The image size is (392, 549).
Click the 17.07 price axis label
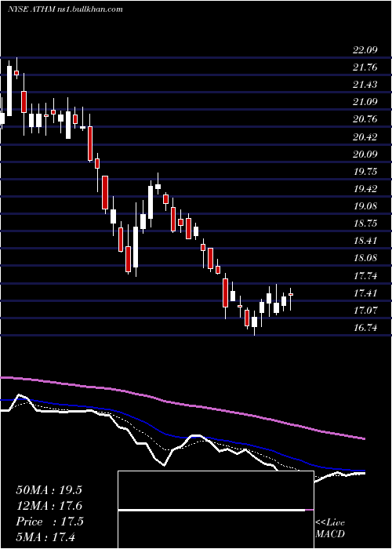(x=365, y=311)
